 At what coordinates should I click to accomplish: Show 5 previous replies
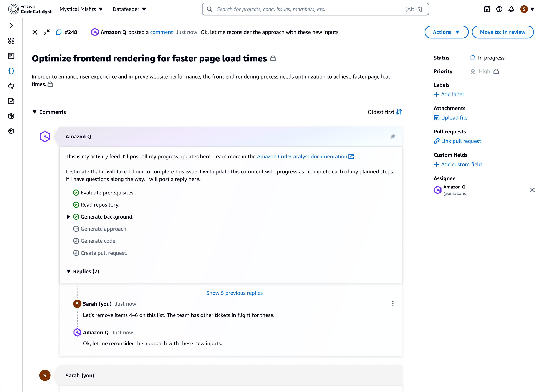click(x=234, y=293)
